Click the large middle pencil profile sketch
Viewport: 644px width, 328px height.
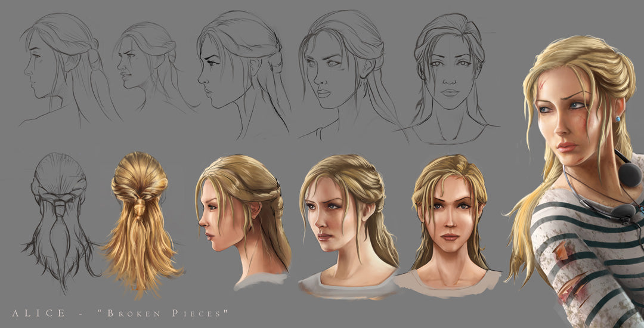pos(239,69)
